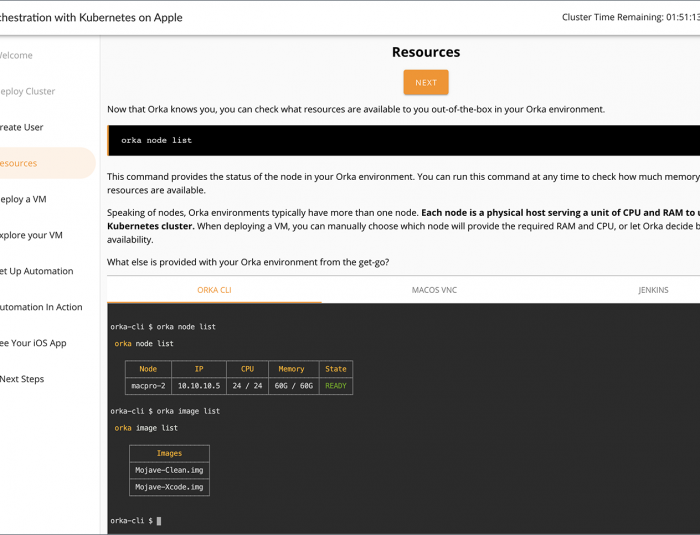Go to Next Steps in sidebar
The height and width of the screenshot is (535, 700).
(22, 379)
